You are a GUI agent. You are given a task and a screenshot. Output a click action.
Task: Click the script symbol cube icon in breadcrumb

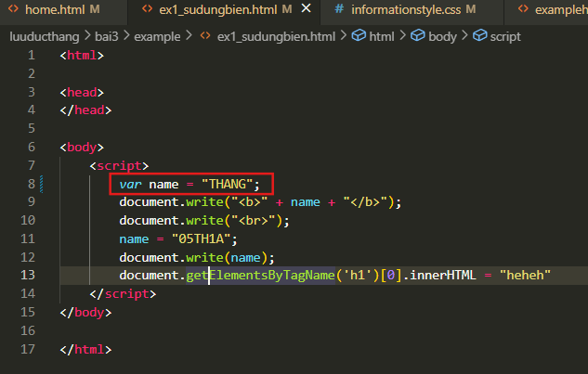click(479, 36)
